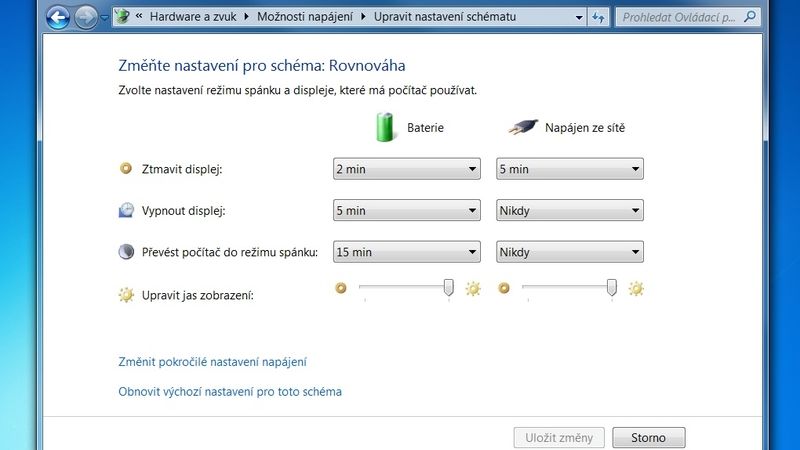Click dim sun icon left of plugged-in slider

point(504,288)
